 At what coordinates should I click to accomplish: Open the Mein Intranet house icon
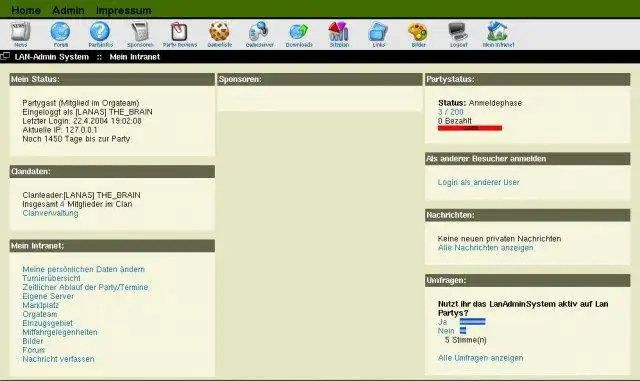coord(498,32)
